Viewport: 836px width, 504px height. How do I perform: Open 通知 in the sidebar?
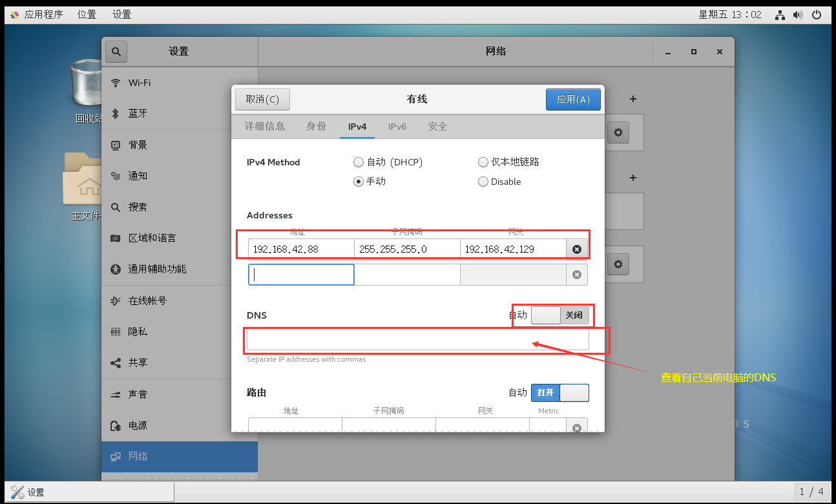pos(180,176)
